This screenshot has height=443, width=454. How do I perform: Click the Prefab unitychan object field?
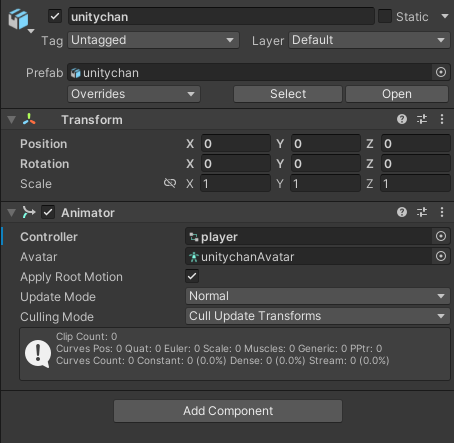click(249, 73)
